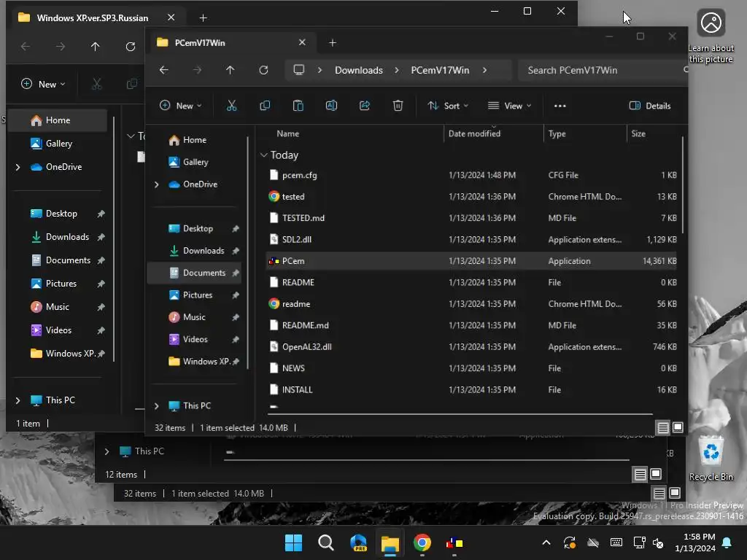Click Copy icon in PCemV17Win toolbar

point(265,106)
